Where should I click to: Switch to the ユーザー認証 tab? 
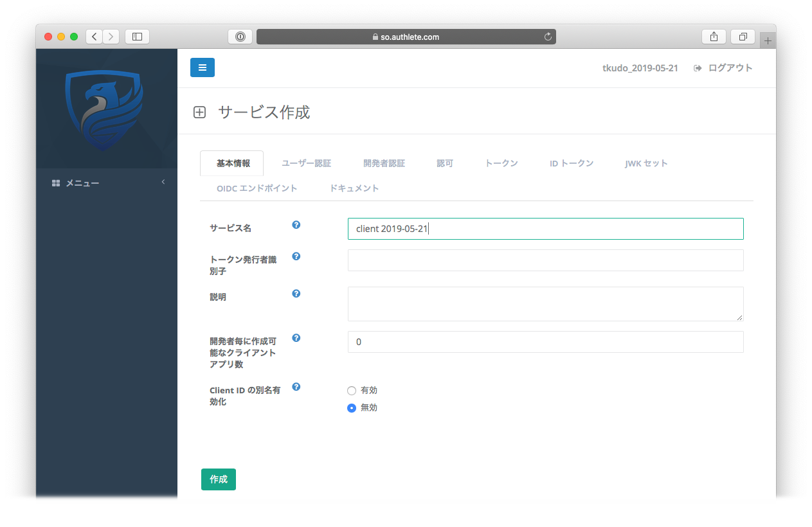[x=306, y=163]
